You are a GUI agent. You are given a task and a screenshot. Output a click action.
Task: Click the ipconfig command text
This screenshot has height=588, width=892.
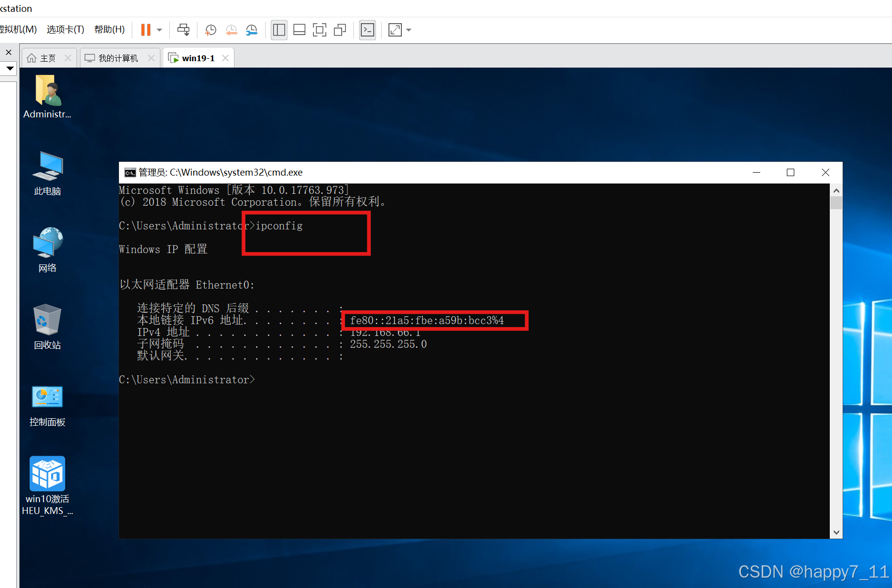click(279, 226)
